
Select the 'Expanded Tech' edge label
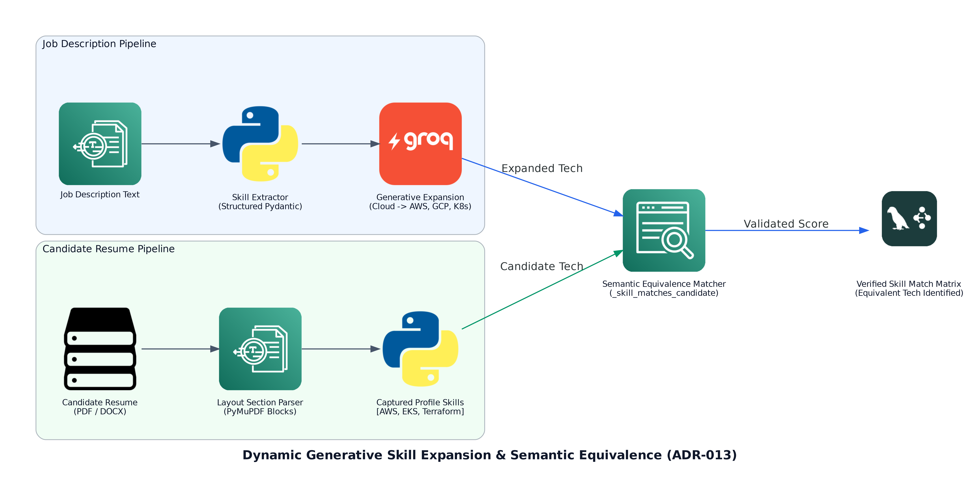(542, 168)
